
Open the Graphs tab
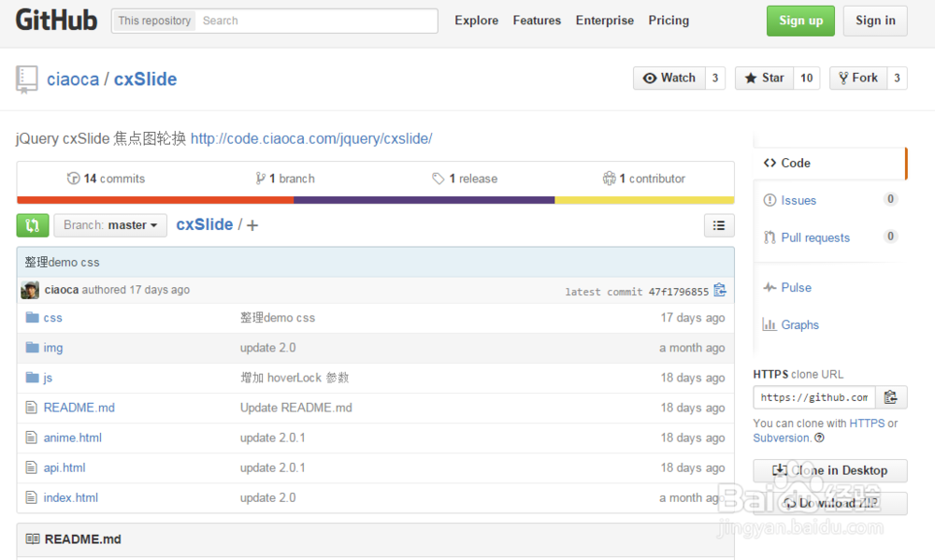click(799, 324)
